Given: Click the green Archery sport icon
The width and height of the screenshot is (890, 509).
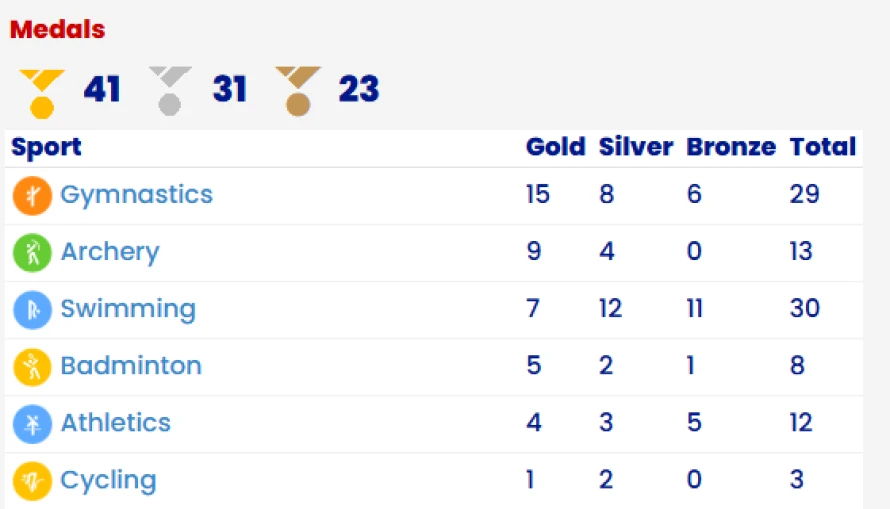Looking at the screenshot, I should coord(32,253).
